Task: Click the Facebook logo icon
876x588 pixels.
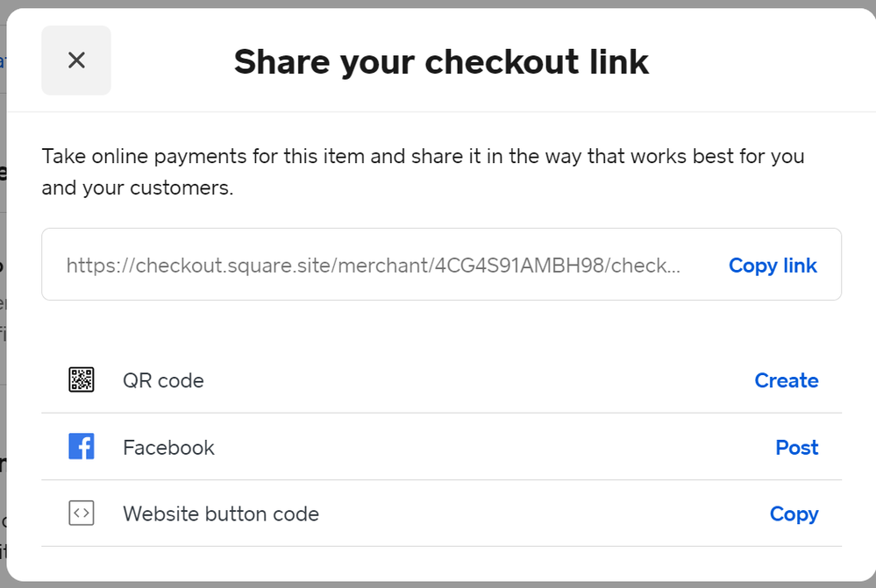Action: (82, 447)
